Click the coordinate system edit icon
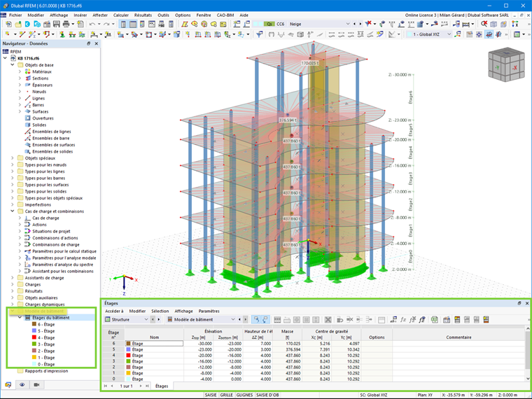 pos(458,34)
